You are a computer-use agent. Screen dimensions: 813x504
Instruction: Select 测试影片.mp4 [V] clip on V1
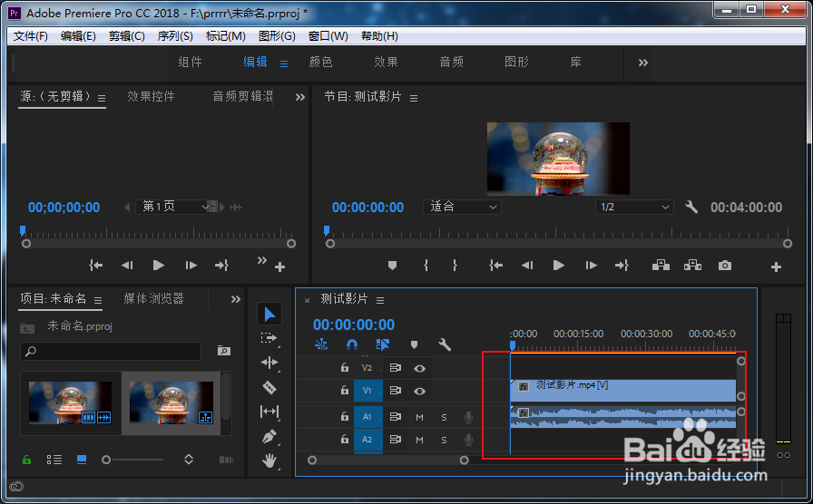623,391
